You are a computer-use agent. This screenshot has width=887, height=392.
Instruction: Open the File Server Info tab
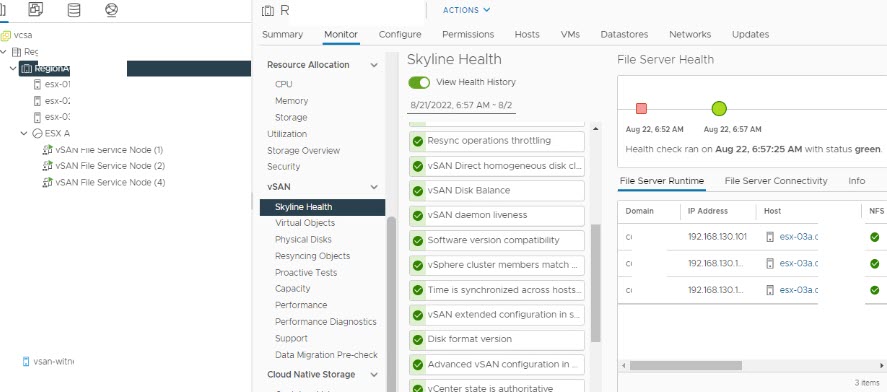tap(856, 181)
